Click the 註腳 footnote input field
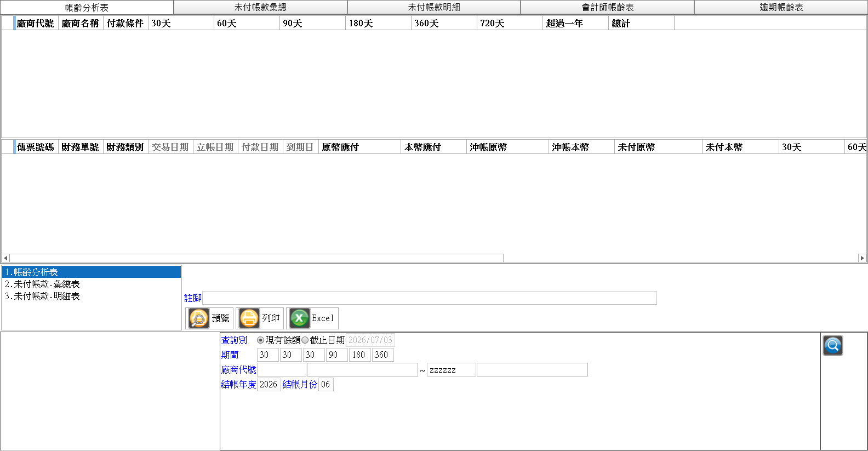This screenshot has width=868, height=451. click(430, 298)
